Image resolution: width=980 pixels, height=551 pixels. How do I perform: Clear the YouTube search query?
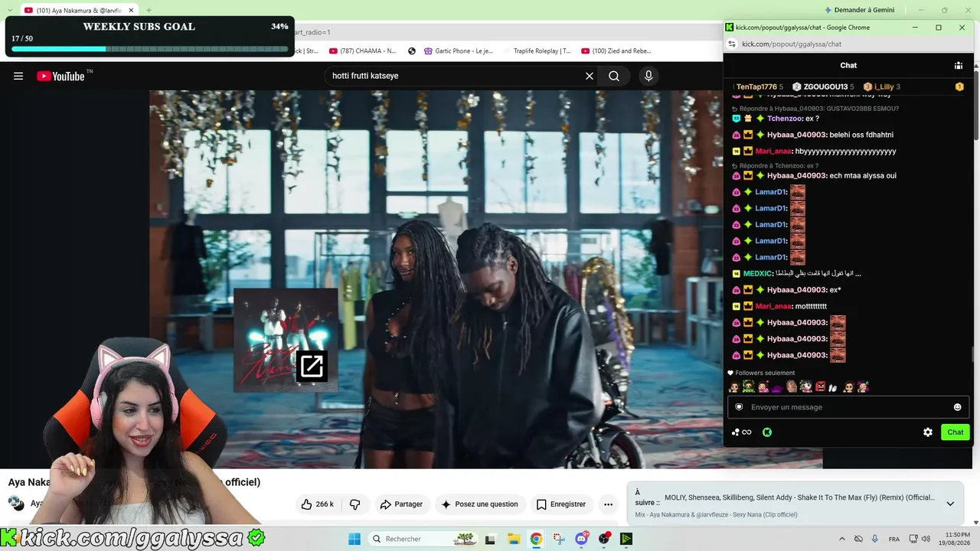pos(590,76)
